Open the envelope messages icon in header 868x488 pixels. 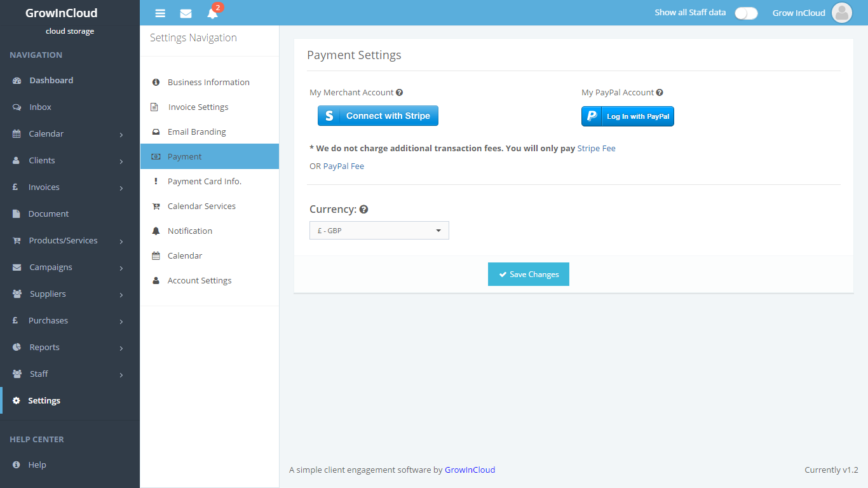[186, 13]
